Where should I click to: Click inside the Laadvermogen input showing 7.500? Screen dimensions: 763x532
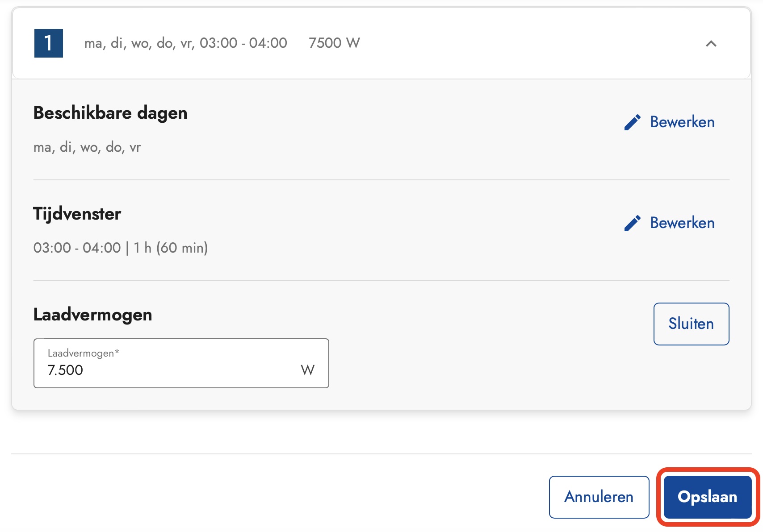coord(134,370)
